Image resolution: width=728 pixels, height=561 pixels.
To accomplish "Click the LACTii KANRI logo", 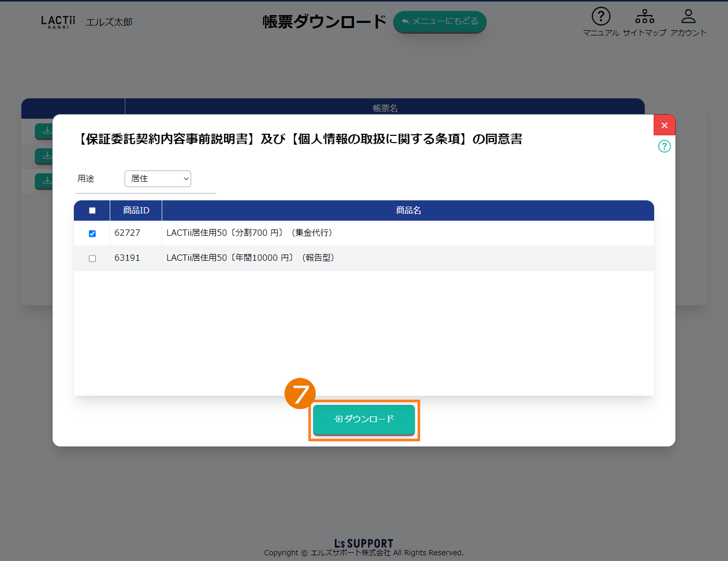I will coord(58,22).
